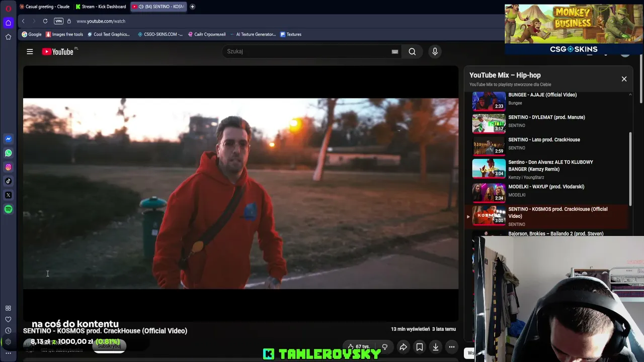Open X (Twitter) from the Opera sidebar

(8, 195)
